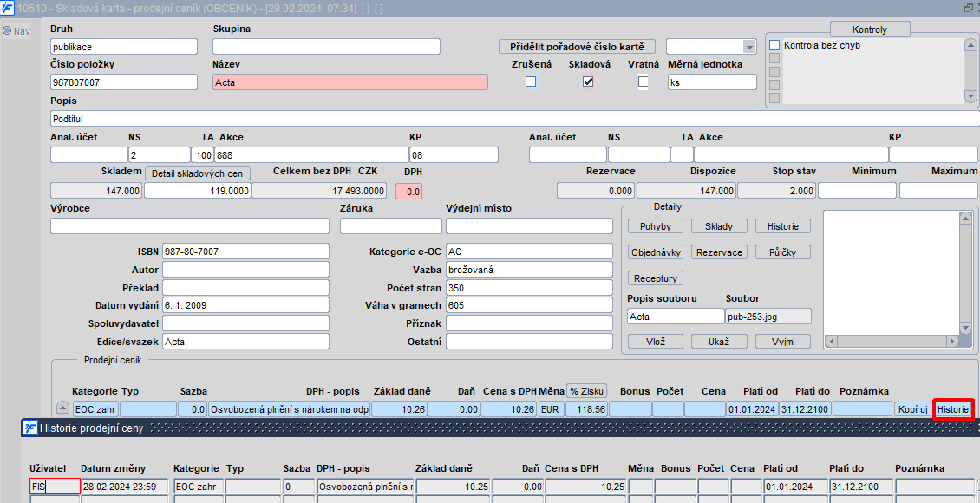Click the empty Skupina field
980x503 pixels.
[x=326, y=47]
